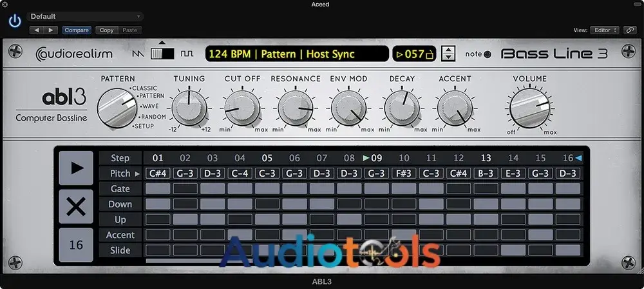The width and height of the screenshot is (644, 289).
Task: Click the C#4 pitch cell at step 01
Action: pos(158,174)
